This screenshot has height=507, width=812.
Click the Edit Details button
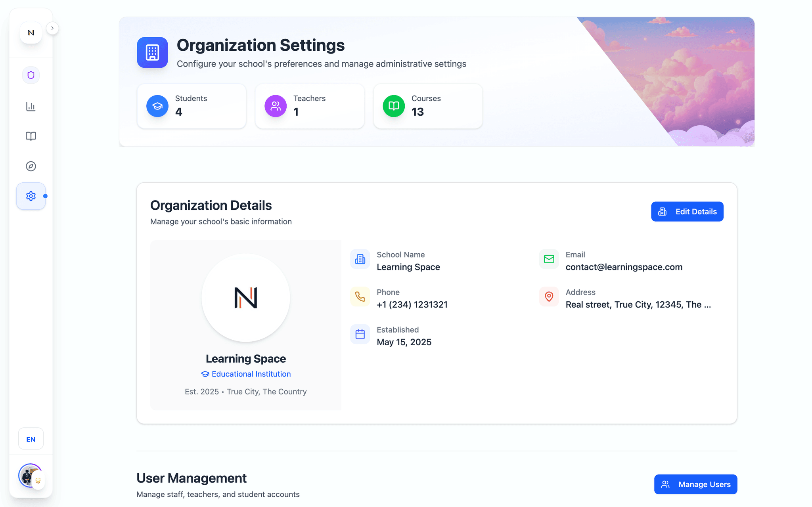point(687,212)
